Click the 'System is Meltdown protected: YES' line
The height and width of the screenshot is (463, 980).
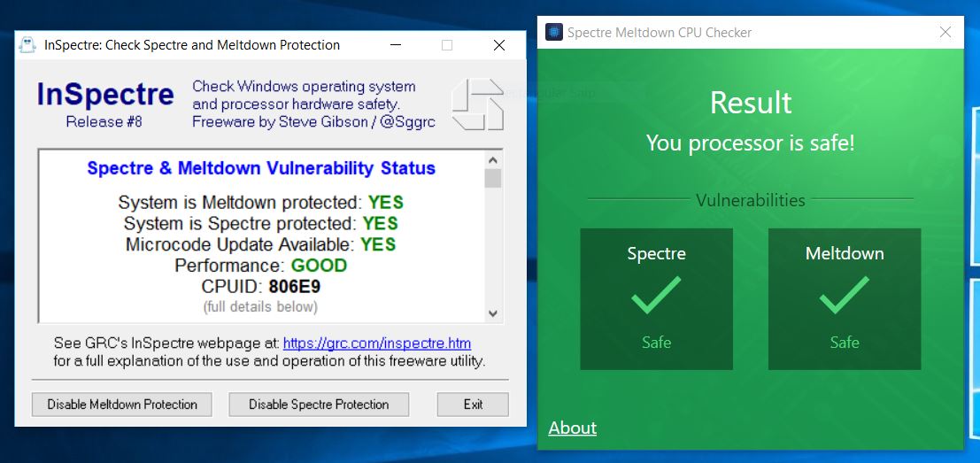(x=260, y=203)
